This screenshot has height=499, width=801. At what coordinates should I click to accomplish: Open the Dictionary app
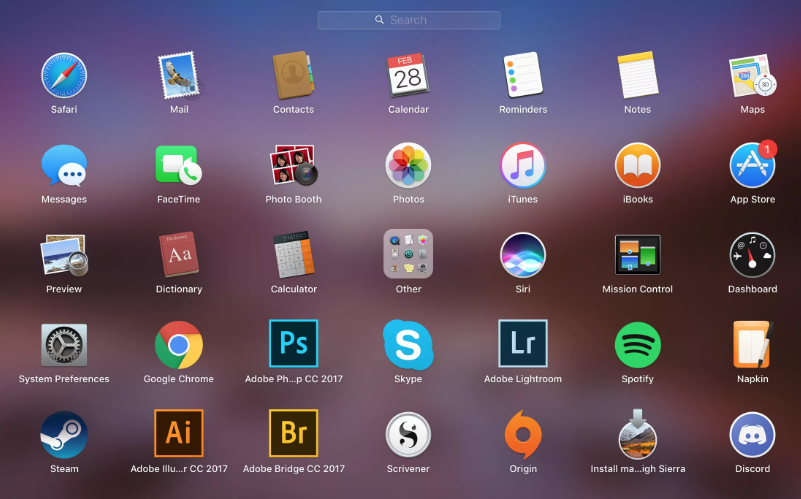click(x=179, y=255)
